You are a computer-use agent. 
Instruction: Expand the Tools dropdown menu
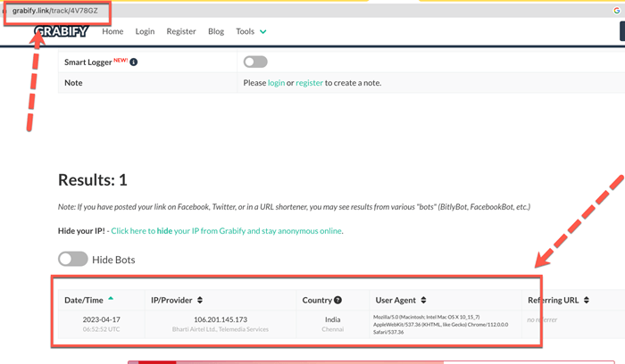coord(250,31)
